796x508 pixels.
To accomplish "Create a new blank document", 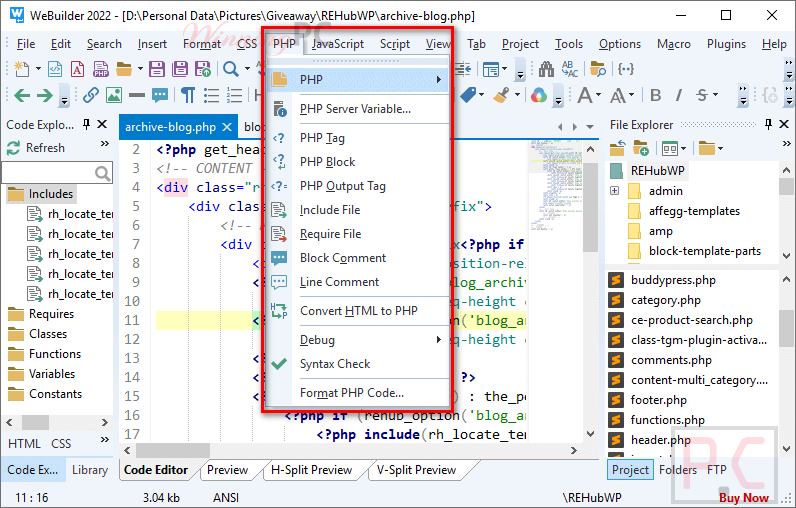I will pyautogui.click(x=21, y=69).
